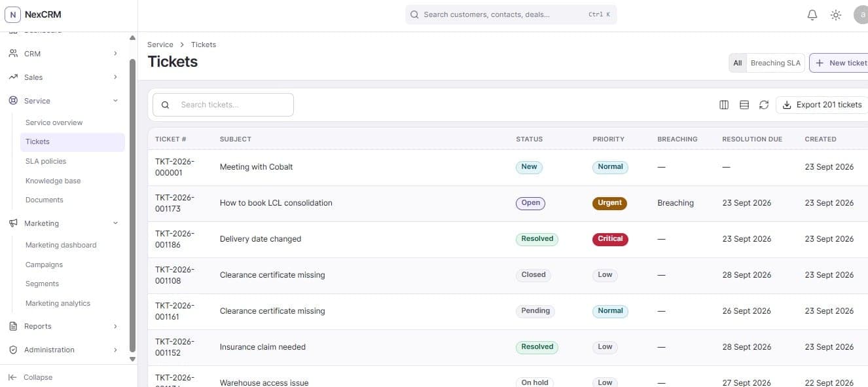Viewport: 868px width, 387px height.
Task: Click the sidebar scrollbar down arrow
Action: pos(132,359)
